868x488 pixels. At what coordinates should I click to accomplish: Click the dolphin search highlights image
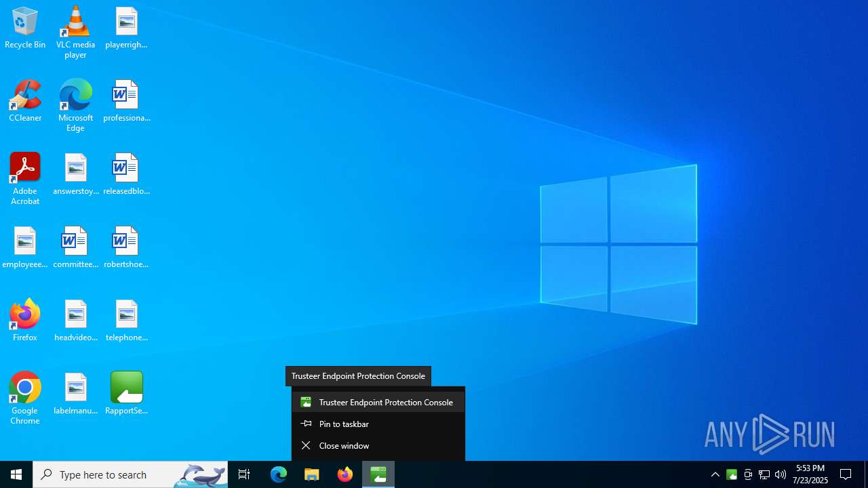pos(201,475)
